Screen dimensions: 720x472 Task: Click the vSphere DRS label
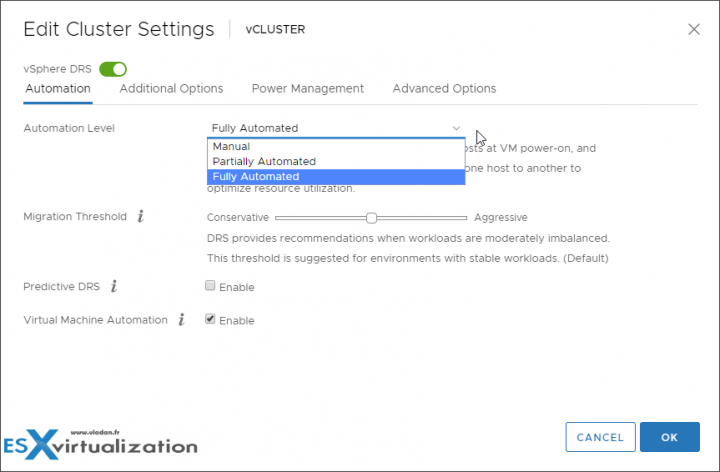click(x=57, y=69)
